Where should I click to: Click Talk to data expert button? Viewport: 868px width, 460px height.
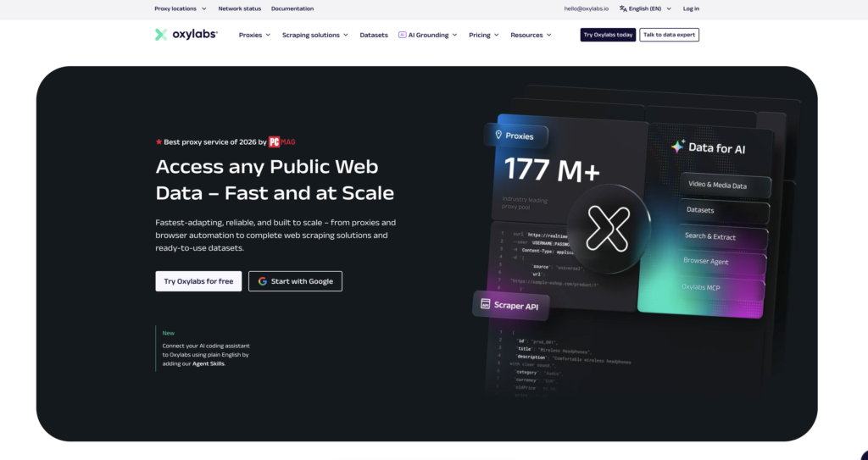pyautogui.click(x=670, y=35)
